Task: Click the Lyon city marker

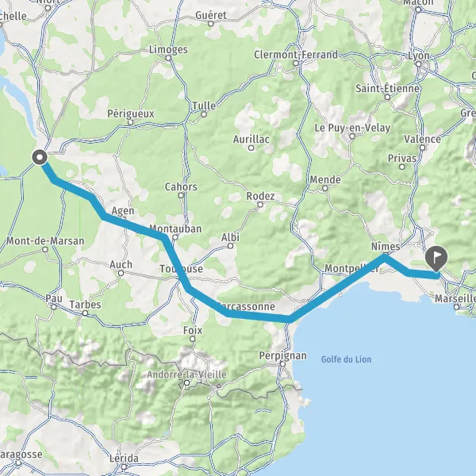Action: [418, 64]
